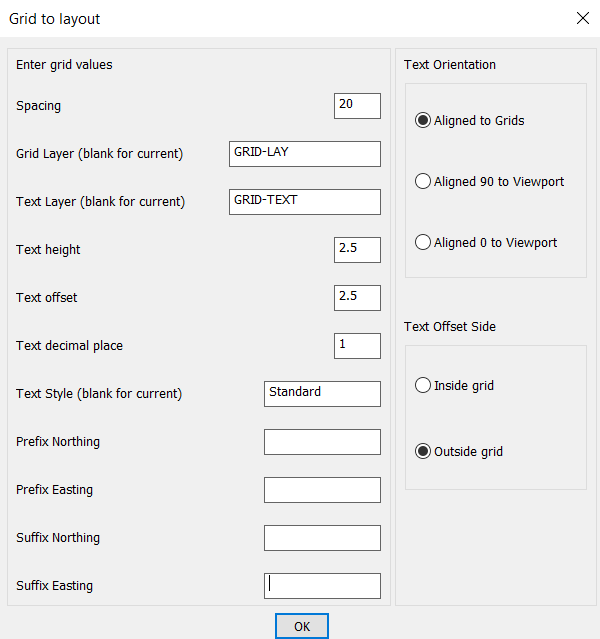Click the Spacing input field
This screenshot has height=639, width=600.
click(x=357, y=106)
